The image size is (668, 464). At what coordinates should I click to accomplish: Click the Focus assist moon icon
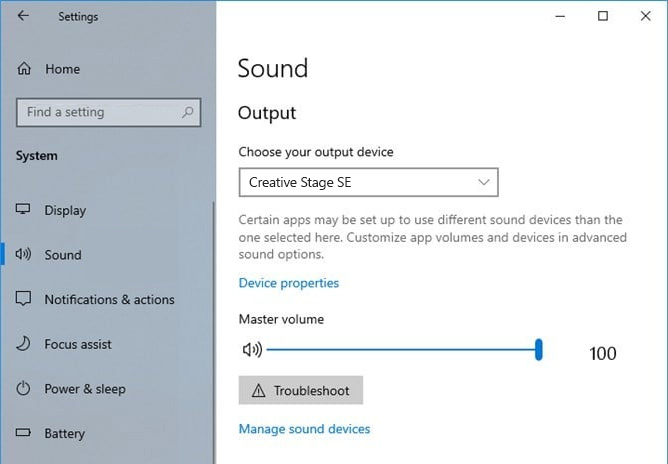24,344
